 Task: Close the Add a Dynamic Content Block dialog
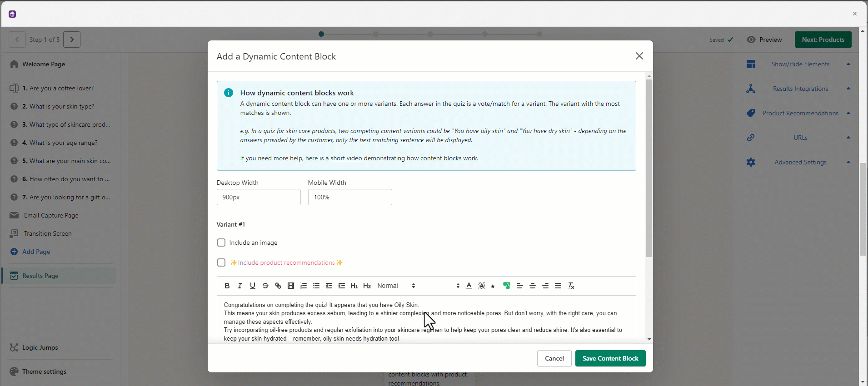(639, 56)
